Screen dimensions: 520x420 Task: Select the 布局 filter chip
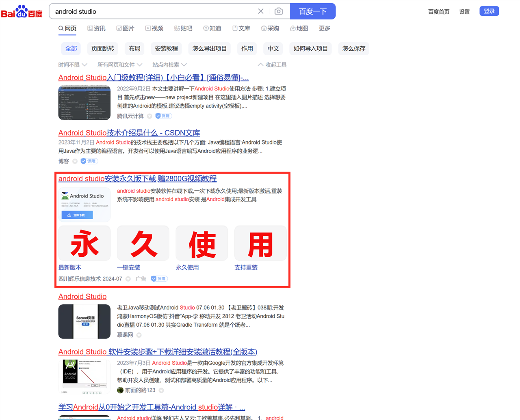point(134,49)
